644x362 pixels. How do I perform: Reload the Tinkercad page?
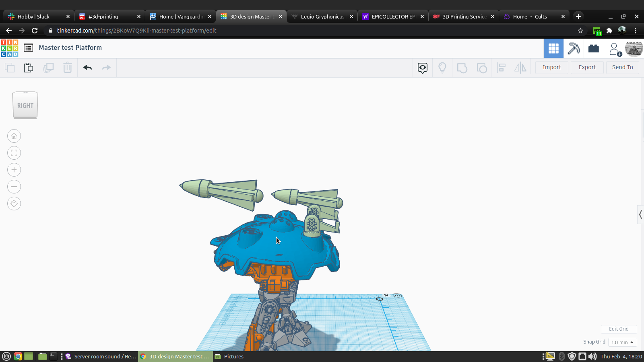tap(35, 31)
